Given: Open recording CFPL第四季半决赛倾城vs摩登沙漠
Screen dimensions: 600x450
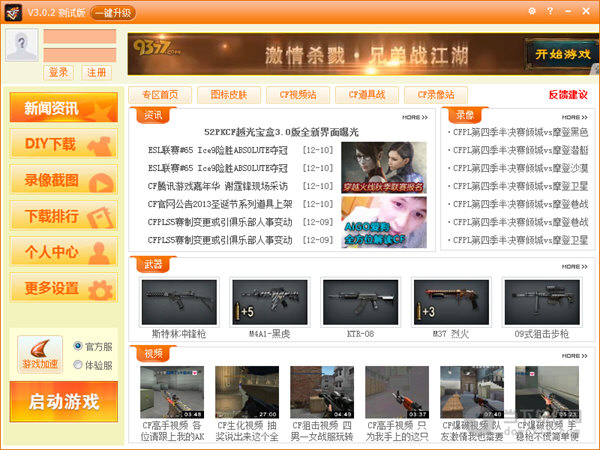Looking at the screenshot, I should click(520, 168).
